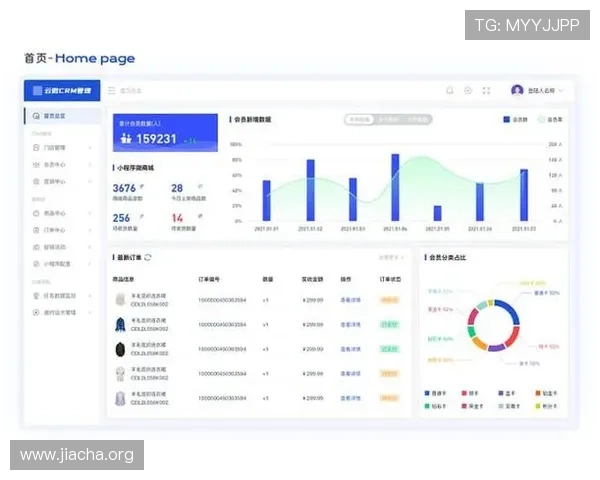
Task: Expand the 促销活动 chevron
Action: pos(90,247)
